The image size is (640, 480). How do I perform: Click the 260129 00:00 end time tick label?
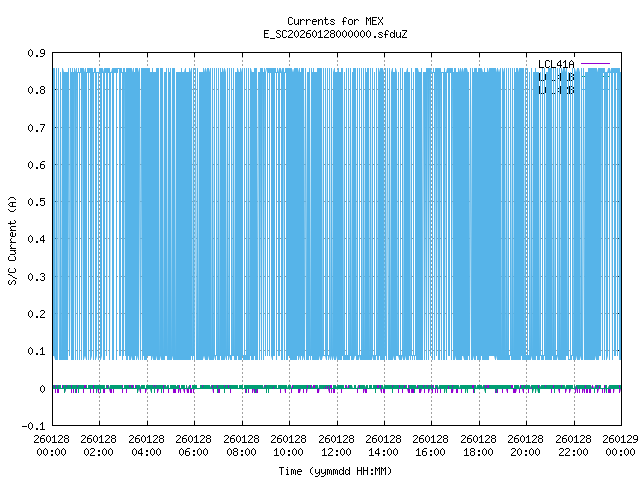[x=620, y=444]
